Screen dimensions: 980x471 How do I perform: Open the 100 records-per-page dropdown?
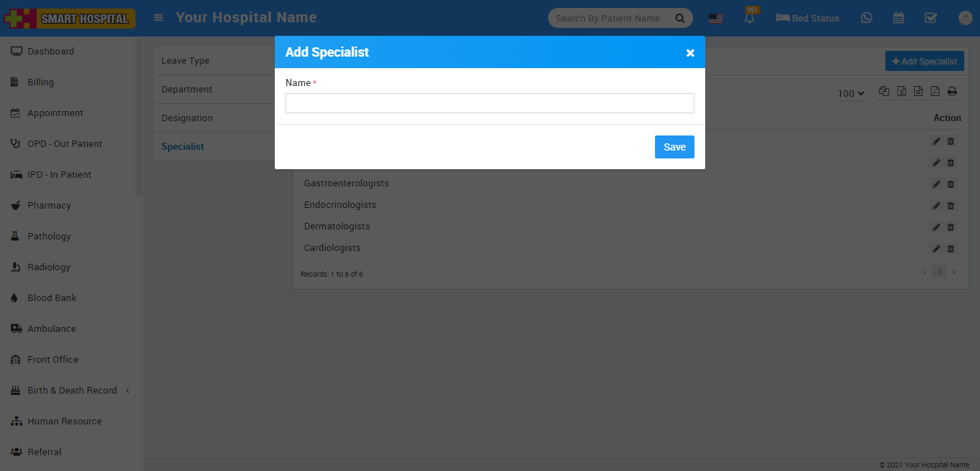tap(851, 93)
